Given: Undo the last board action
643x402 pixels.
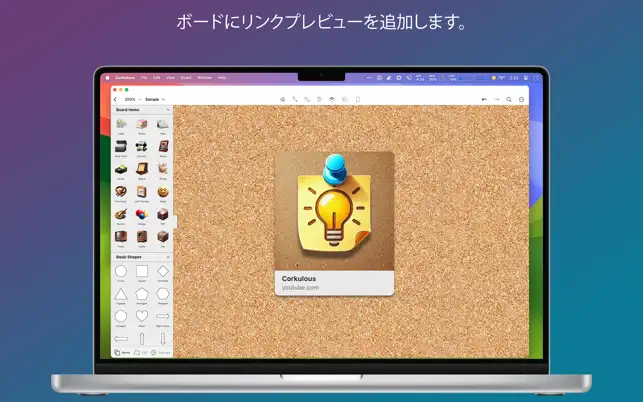Looking at the screenshot, I should [484, 99].
